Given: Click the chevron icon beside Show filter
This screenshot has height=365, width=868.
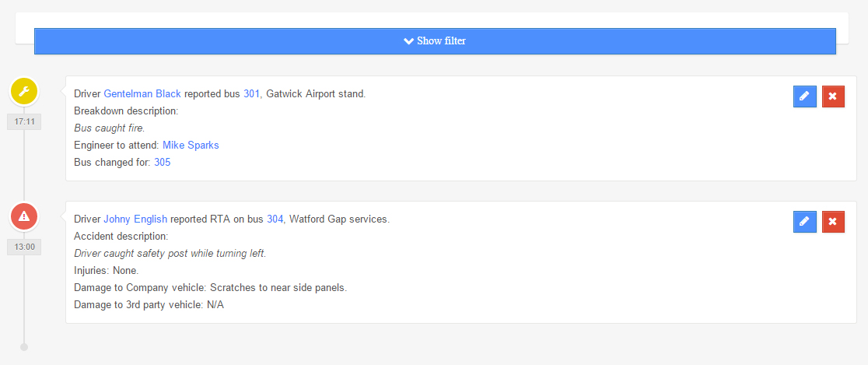Looking at the screenshot, I should pyautogui.click(x=408, y=41).
